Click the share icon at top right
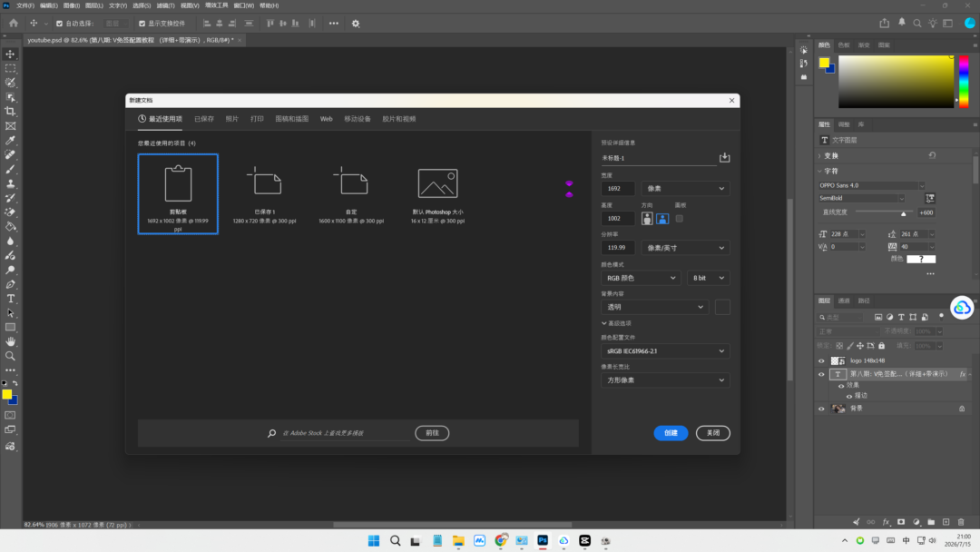980x552 pixels. click(885, 23)
